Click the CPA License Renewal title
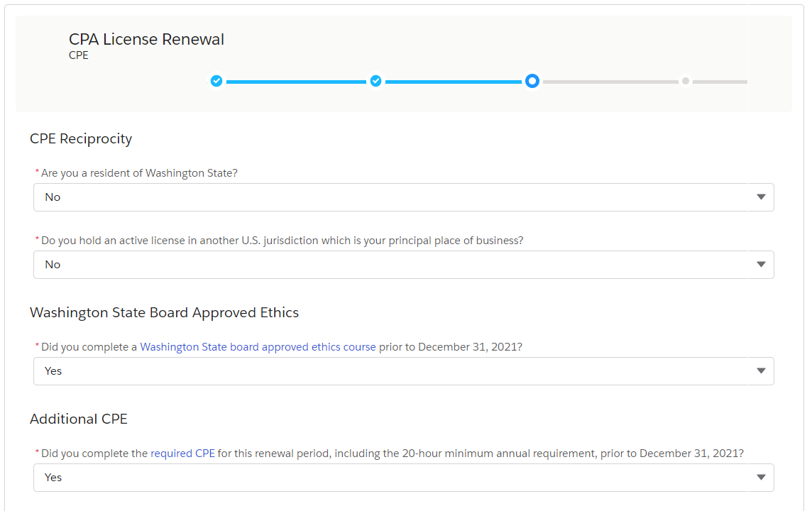812x511 pixels. [x=146, y=39]
